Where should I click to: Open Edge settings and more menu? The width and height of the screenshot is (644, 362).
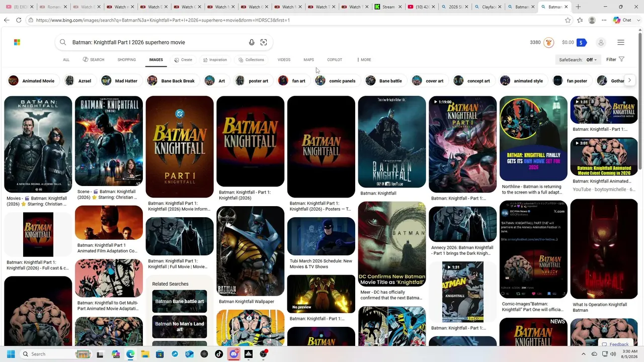point(604,20)
